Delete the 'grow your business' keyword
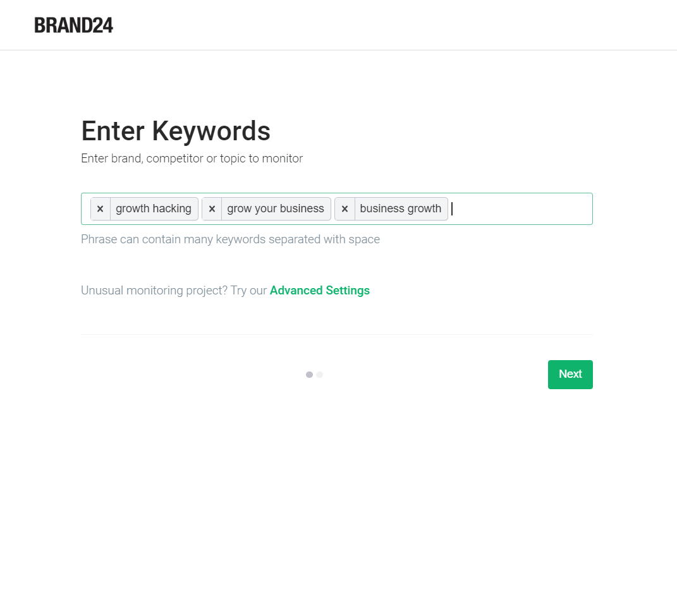 tap(212, 209)
